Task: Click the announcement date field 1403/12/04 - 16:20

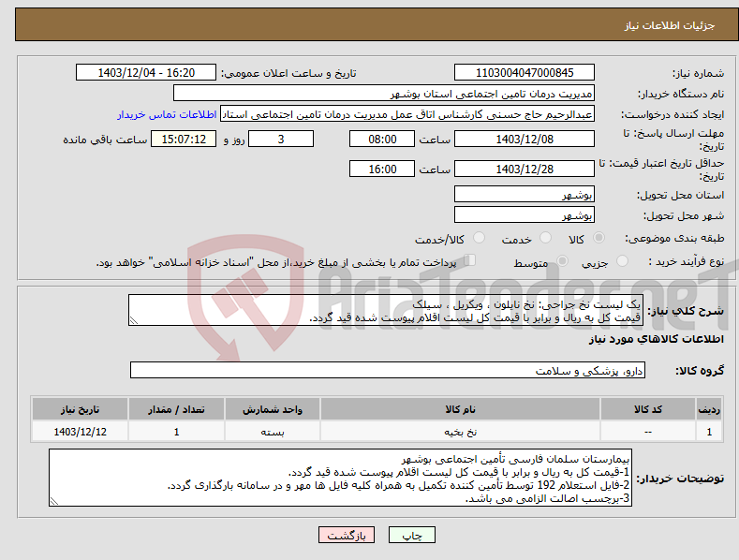Action: (x=146, y=73)
